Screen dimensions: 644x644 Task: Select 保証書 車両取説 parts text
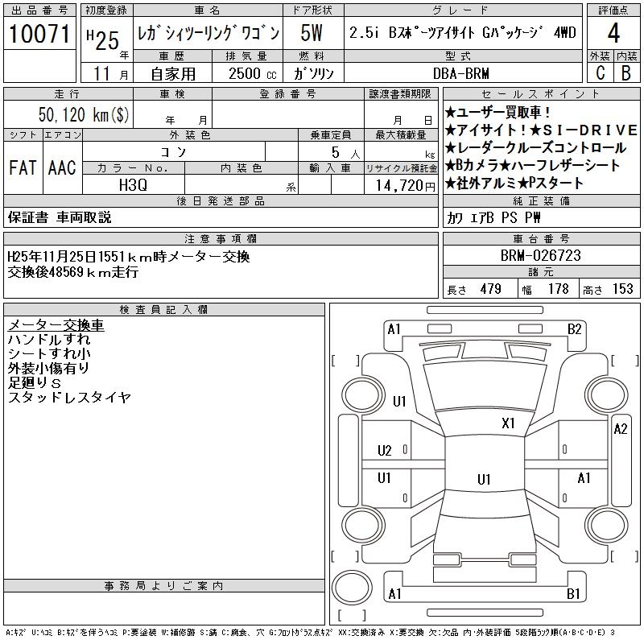60,217
